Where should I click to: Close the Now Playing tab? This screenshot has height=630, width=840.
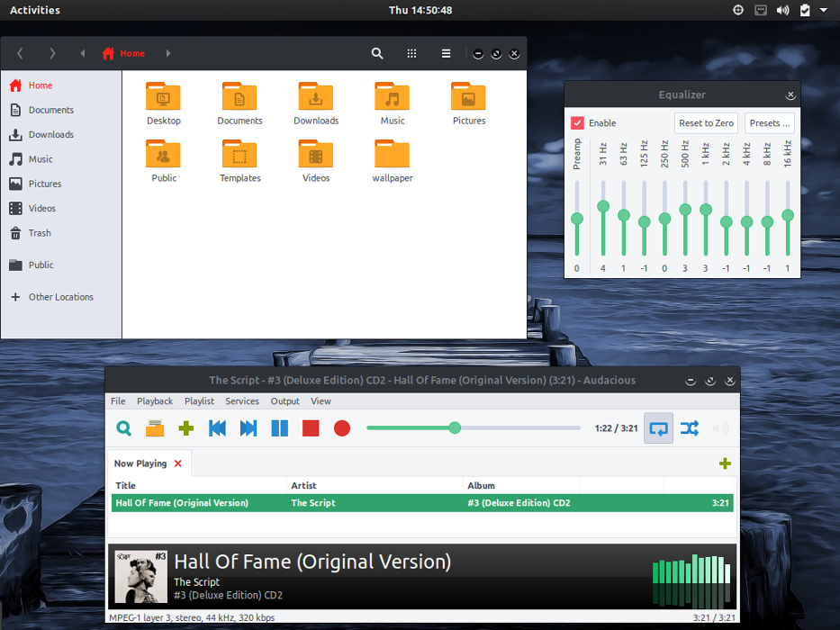(178, 463)
